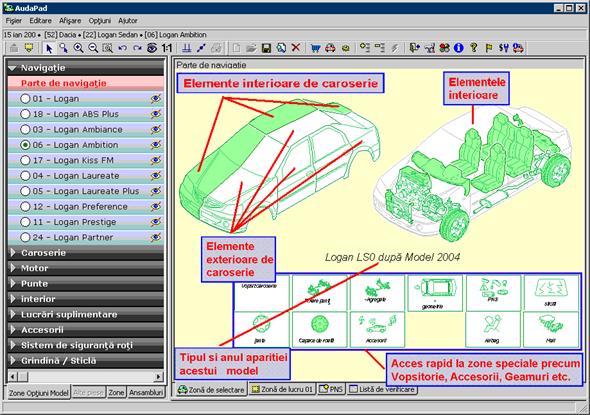The width and height of the screenshot is (590, 415).
Task: Click the yellow flag icon
Action: point(489,48)
